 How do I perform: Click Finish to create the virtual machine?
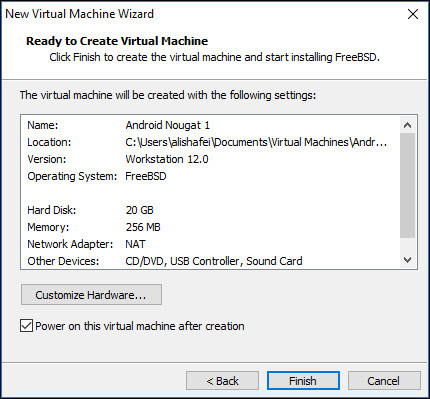(303, 381)
